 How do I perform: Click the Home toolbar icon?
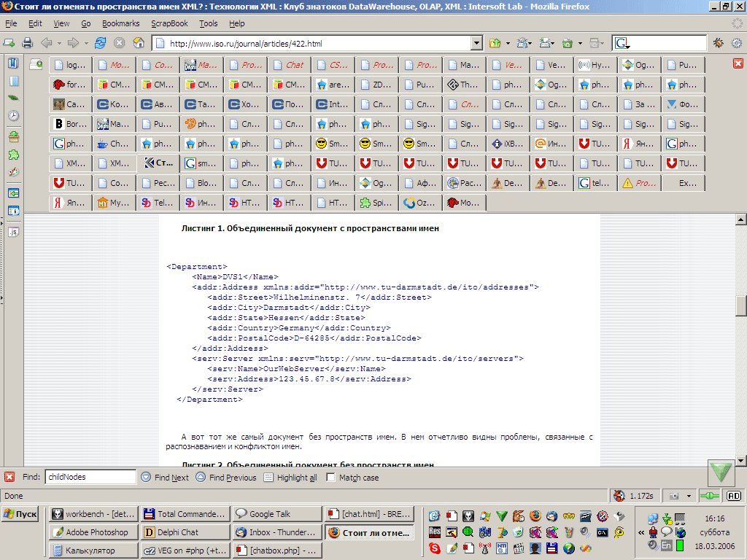pyautogui.click(x=138, y=43)
